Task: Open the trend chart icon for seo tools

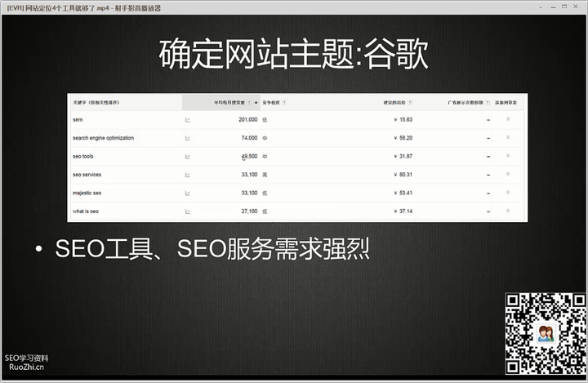Action: 188,157
